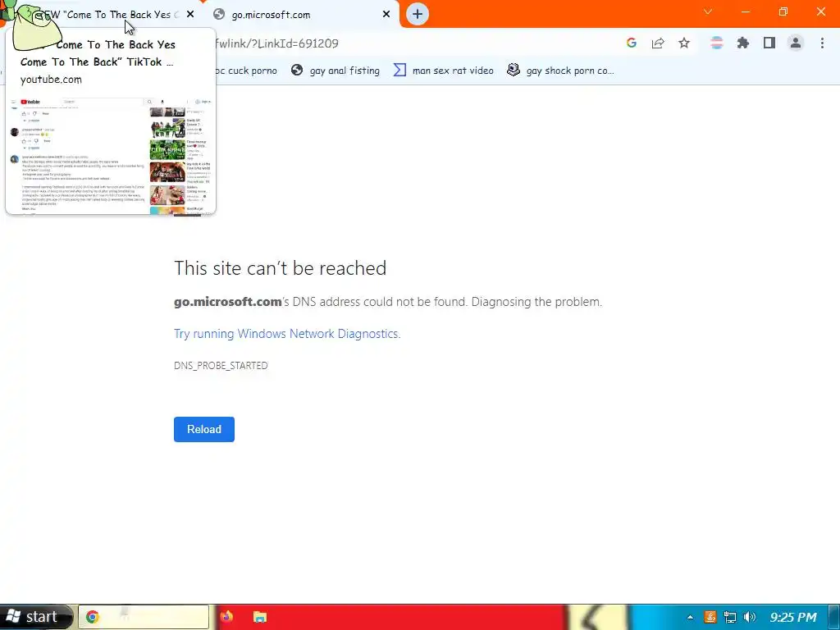The height and width of the screenshot is (630, 840).
Task: Open the Extensions puzzle icon
Action: [x=743, y=43]
